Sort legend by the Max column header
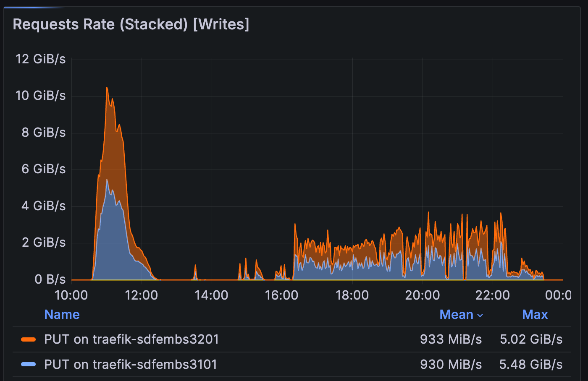The image size is (588, 381). tap(535, 314)
